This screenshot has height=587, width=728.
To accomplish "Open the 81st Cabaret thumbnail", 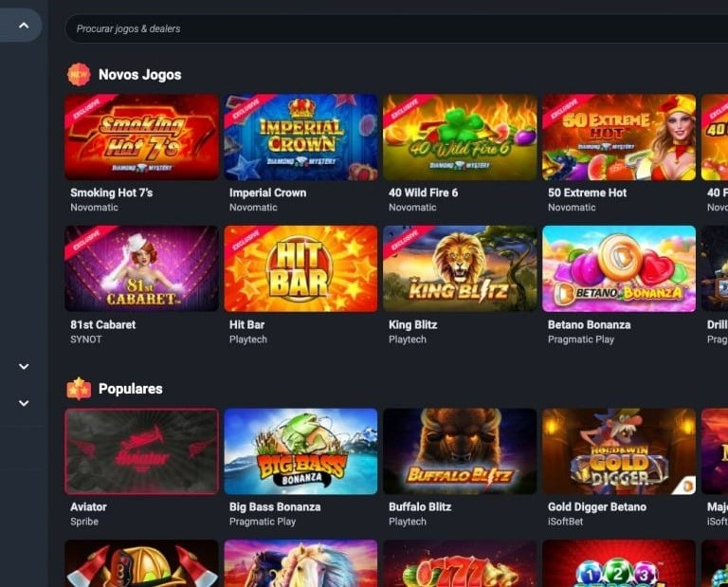I will click(x=141, y=268).
